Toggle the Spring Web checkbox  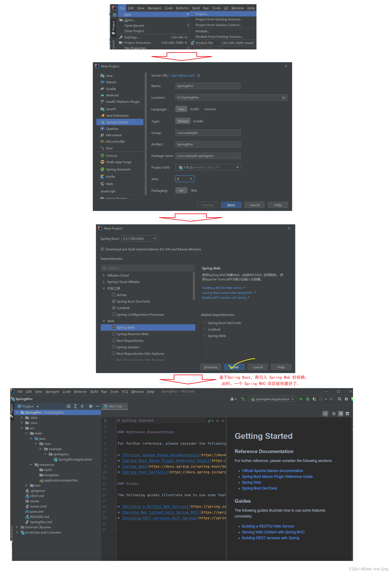[114, 327]
